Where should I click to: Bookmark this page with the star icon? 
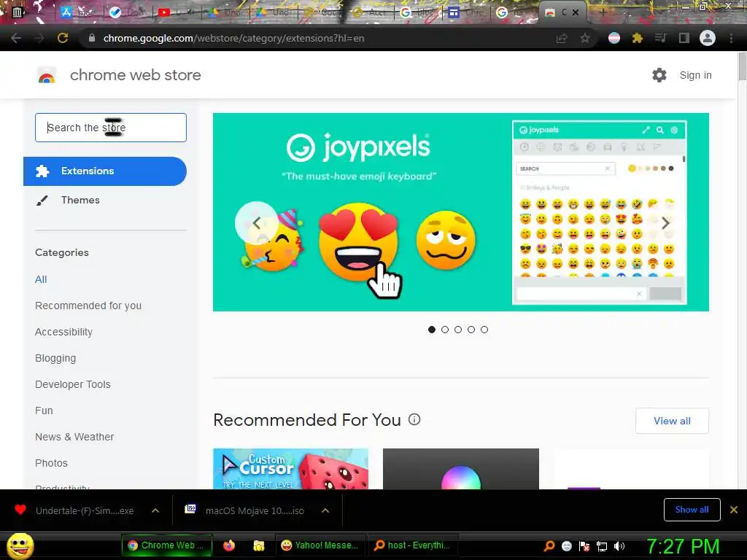[x=585, y=38]
